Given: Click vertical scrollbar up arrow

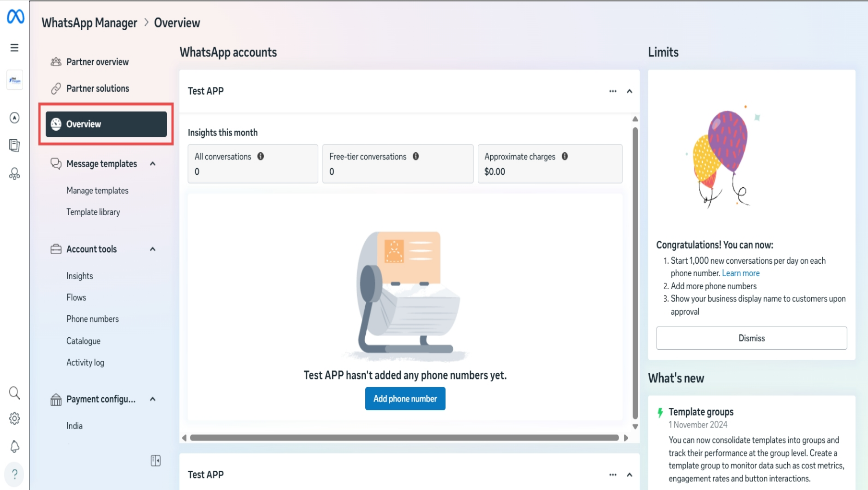Looking at the screenshot, I should [635, 119].
